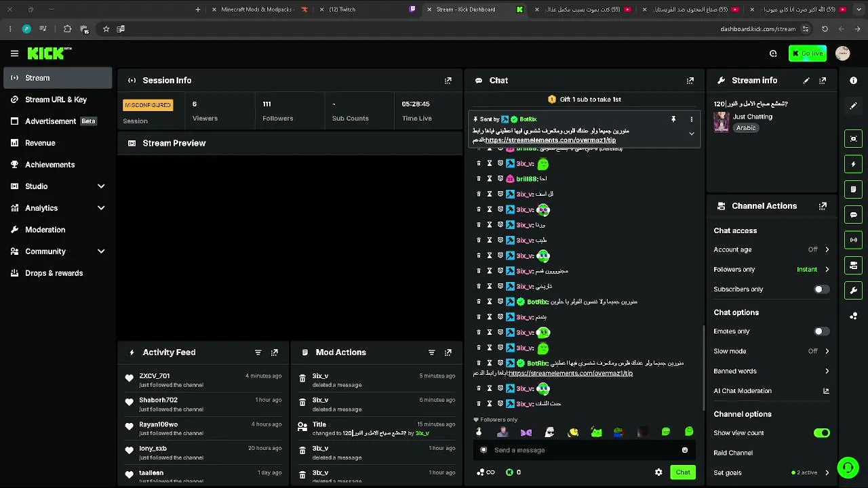Screen dimensions: 868x488
Task: Click the info icon in right rail
Action: [x=854, y=80]
